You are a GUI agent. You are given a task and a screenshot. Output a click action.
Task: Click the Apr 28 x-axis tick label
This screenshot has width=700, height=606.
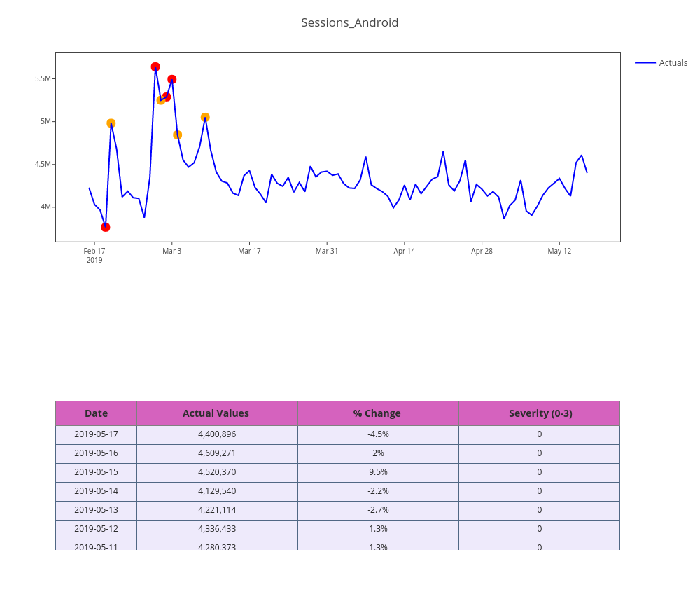482,251
